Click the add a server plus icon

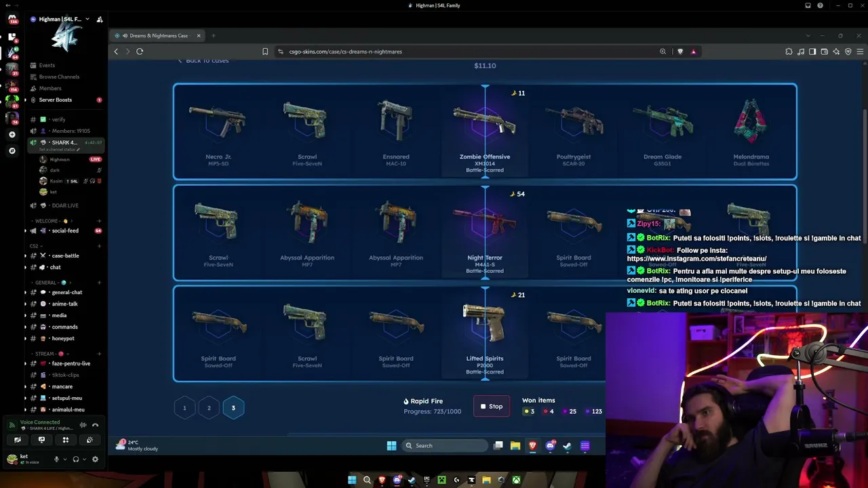coord(12,135)
